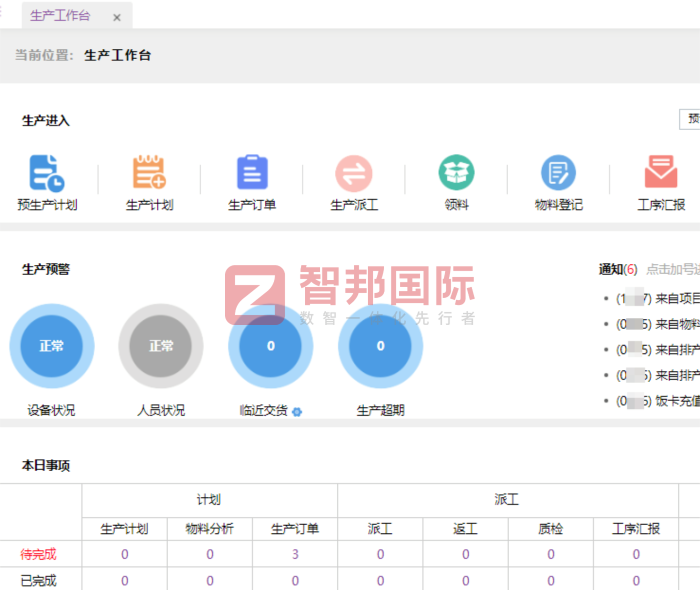Viewport: 700px width, 590px height.
Task: Click the 设备状况 label
Action: tap(51, 410)
